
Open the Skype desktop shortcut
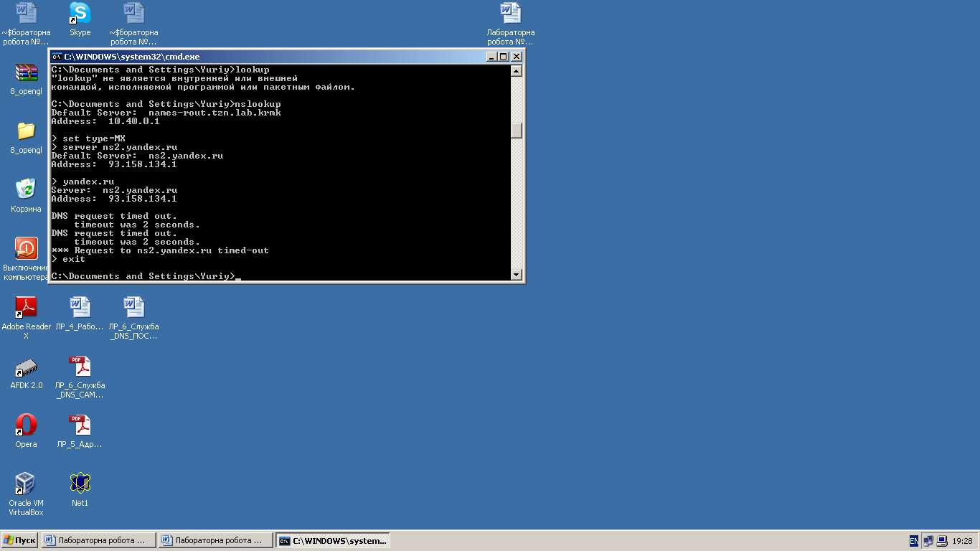pos(80,13)
